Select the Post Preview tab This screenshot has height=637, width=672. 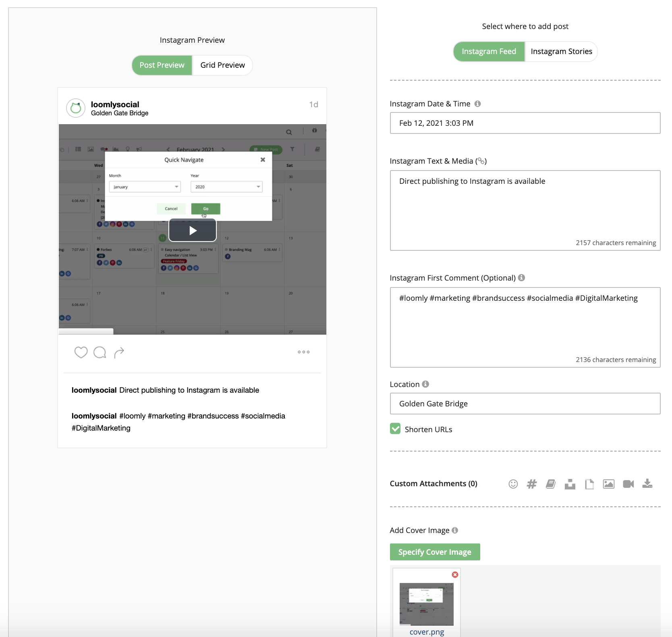[x=162, y=65]
